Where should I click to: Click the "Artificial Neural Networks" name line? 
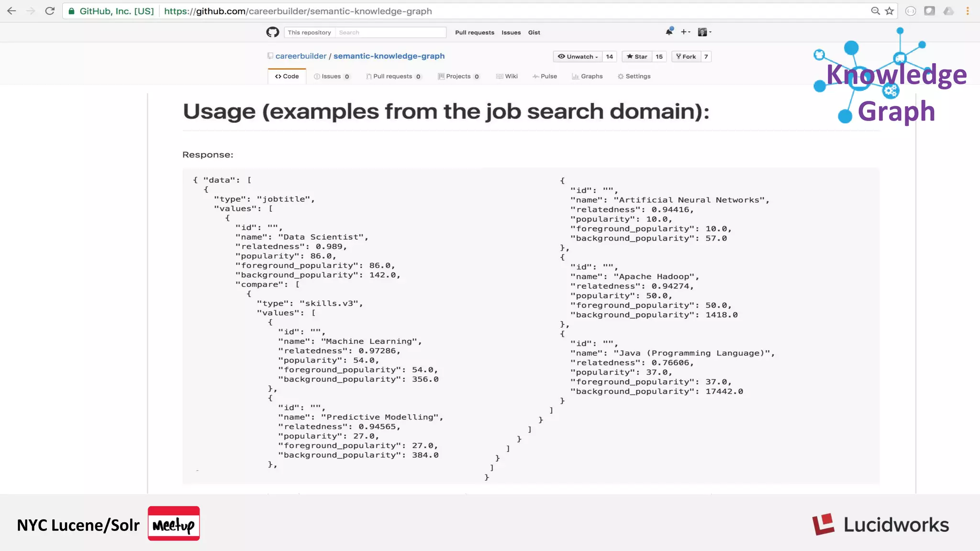[x=670, y=200]
